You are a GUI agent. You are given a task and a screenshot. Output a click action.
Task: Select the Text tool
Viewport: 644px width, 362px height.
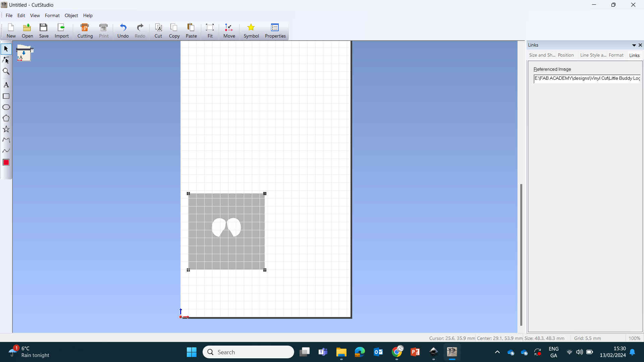pos(6,85)
